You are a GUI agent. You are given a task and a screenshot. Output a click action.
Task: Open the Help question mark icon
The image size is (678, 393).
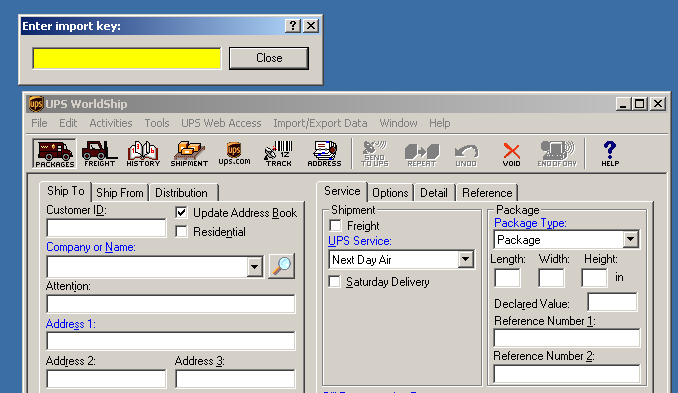(x=610, y=153)
